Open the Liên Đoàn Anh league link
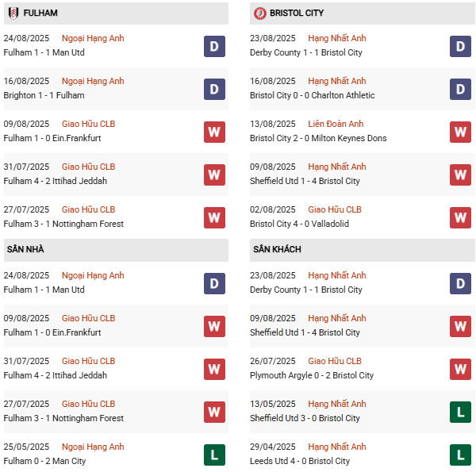Screen dimensions: 476x472 (336, 124)
